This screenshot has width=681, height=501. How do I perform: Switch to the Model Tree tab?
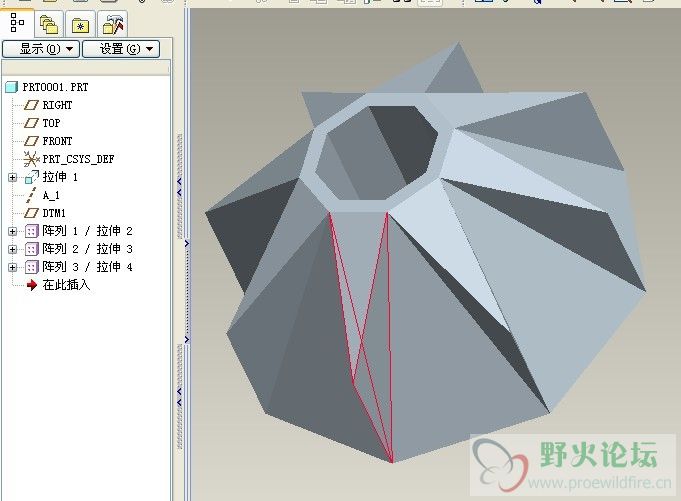[17, 23]
